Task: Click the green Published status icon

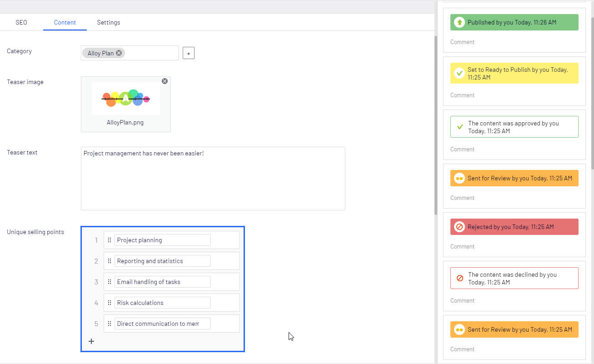Action: point(459,22)
